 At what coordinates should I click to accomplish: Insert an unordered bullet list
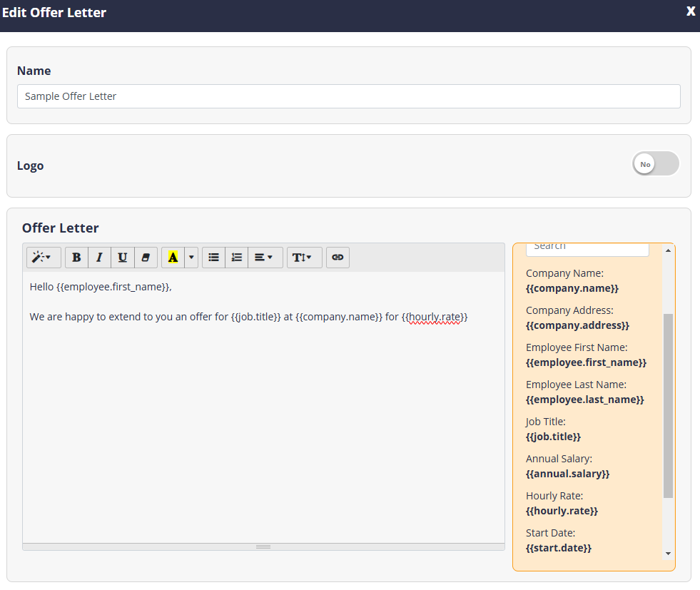(213, 258)
